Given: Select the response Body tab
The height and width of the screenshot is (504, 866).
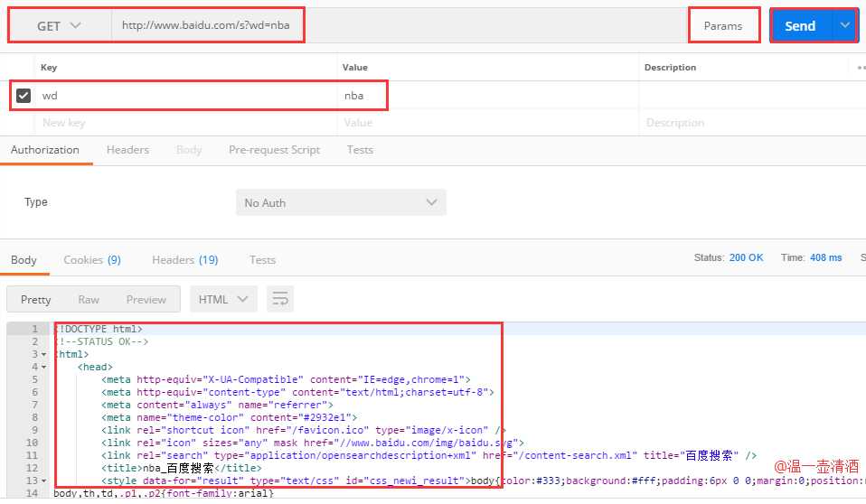Looking at the screenshot, I should pyautogui.click(x=24, y=260).
